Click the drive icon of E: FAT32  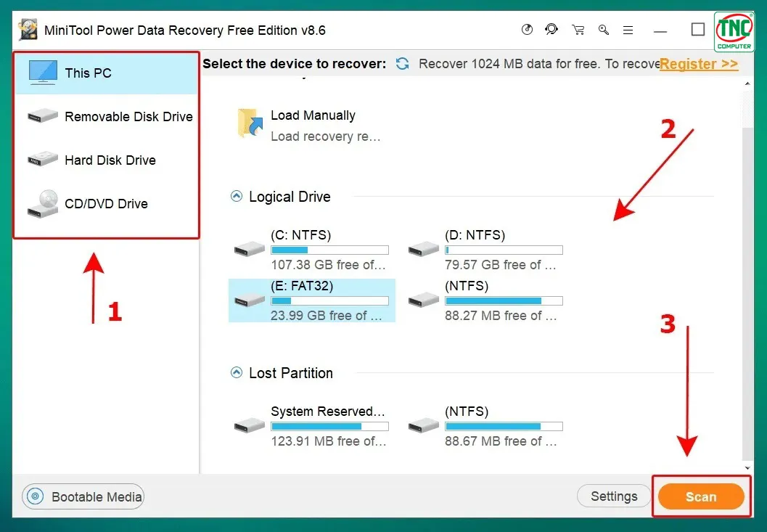(x=250, y=300)
